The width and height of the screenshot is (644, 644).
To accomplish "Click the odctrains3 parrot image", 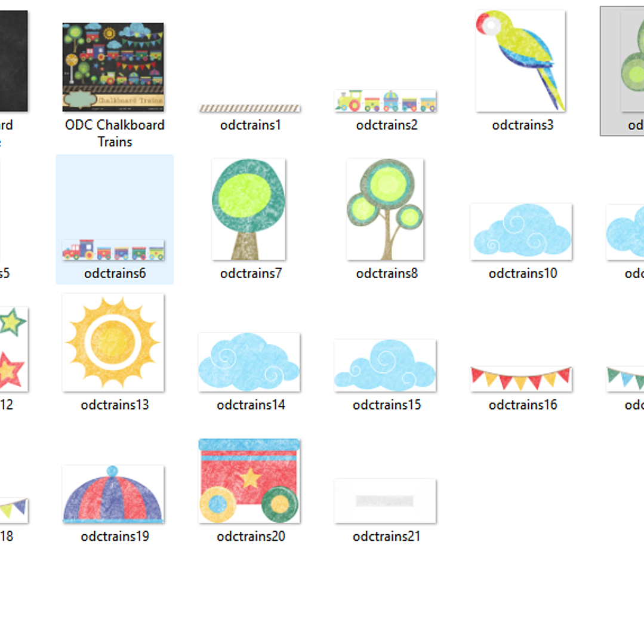I will (x=520, y=61).
